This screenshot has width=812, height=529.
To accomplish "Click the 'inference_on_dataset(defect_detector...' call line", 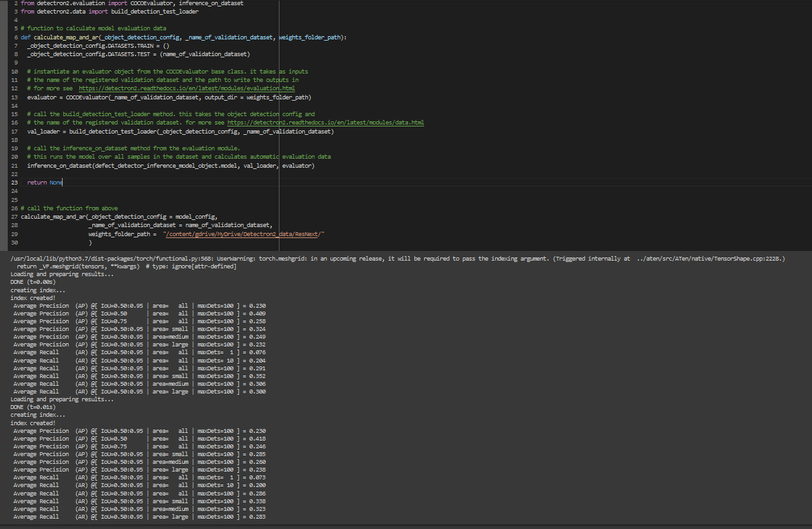I will [x=170, y=166].
